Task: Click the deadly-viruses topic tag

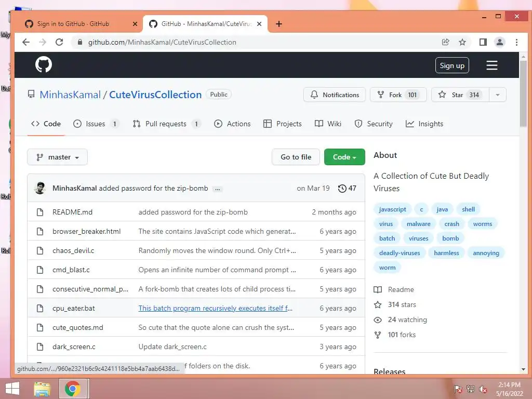Action: pyautogui.click(x=400, y=253)
